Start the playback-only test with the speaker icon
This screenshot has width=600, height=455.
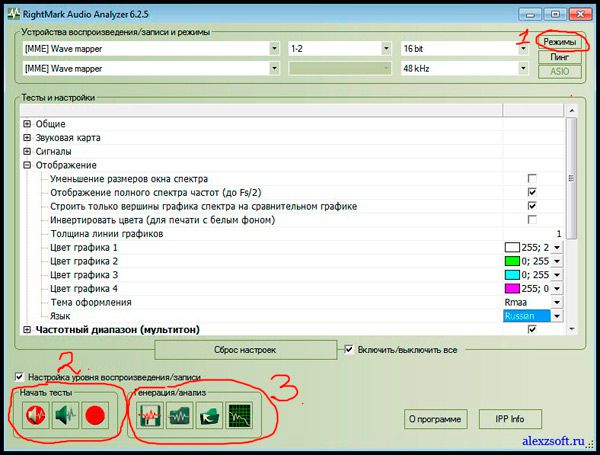click(x=36, y=415)
